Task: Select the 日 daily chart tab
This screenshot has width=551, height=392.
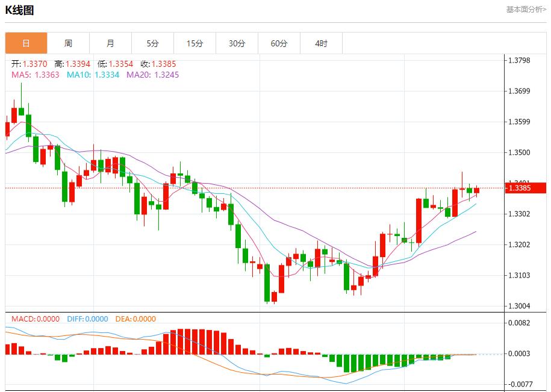Action: click(x=26, y=43)
